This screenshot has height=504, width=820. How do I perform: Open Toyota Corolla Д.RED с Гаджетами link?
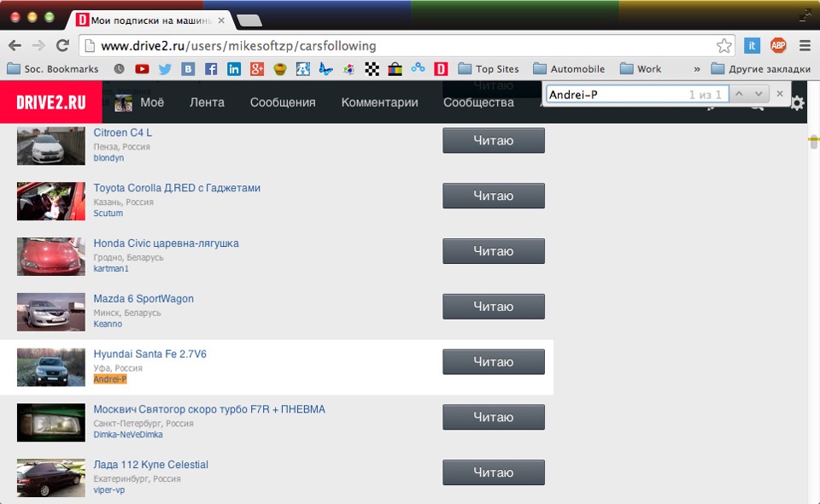coord(177,188)
